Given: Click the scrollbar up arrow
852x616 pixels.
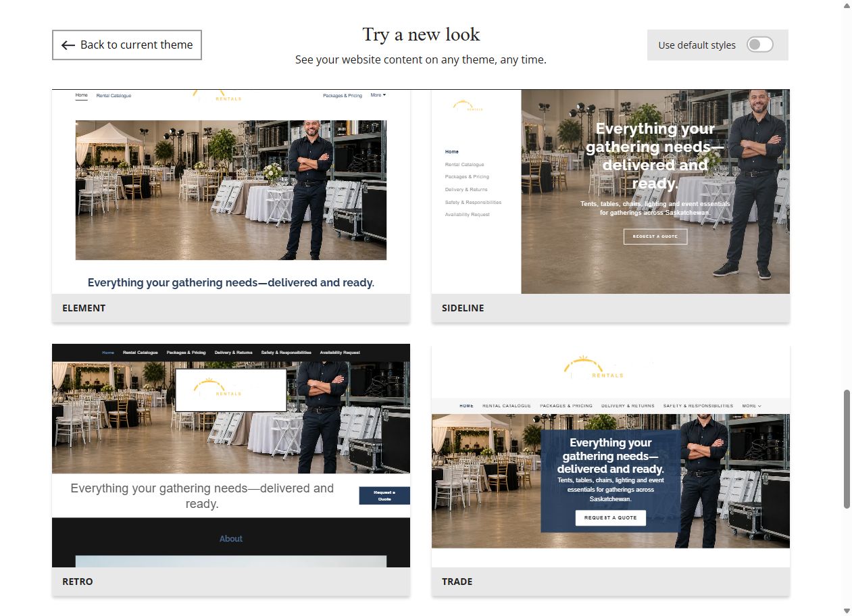Looking at the screenshot, I should coord(847,5).
